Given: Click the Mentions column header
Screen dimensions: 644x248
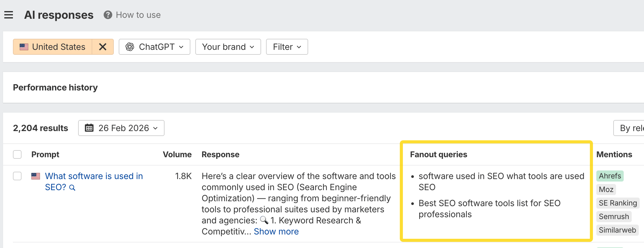Looking at the screenshot, I should 614,154.
